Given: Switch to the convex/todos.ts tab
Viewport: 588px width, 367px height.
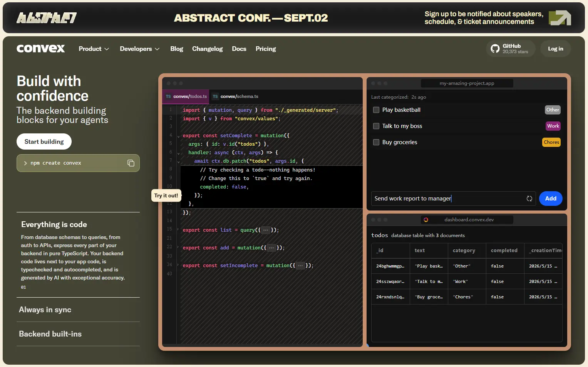Looking at the screenshot, I should click(x=186, y=96).
